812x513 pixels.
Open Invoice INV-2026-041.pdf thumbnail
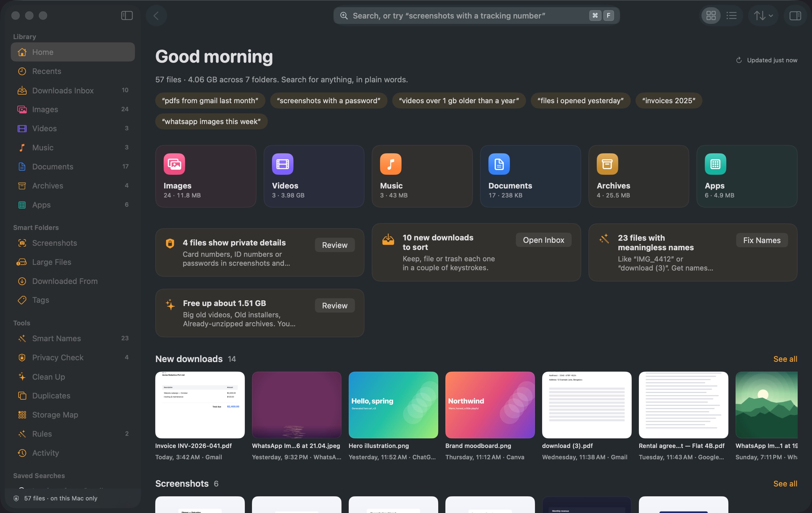click(x=200, y=405)
